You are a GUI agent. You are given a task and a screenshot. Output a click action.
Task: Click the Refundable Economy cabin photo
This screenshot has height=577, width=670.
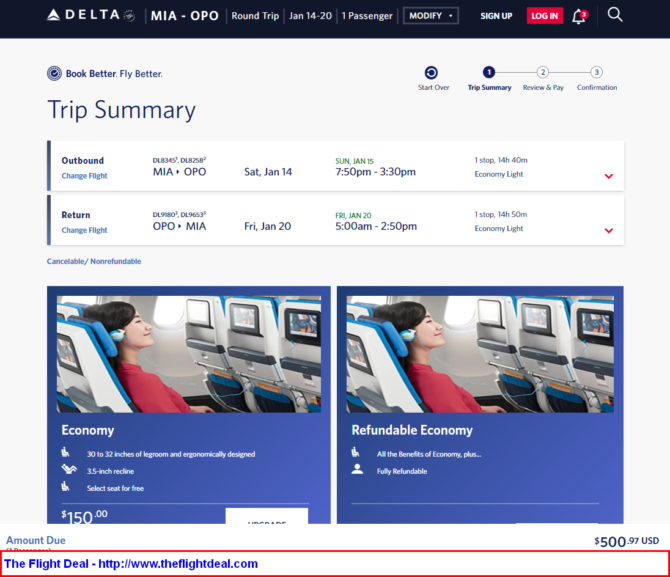point(480,354)
